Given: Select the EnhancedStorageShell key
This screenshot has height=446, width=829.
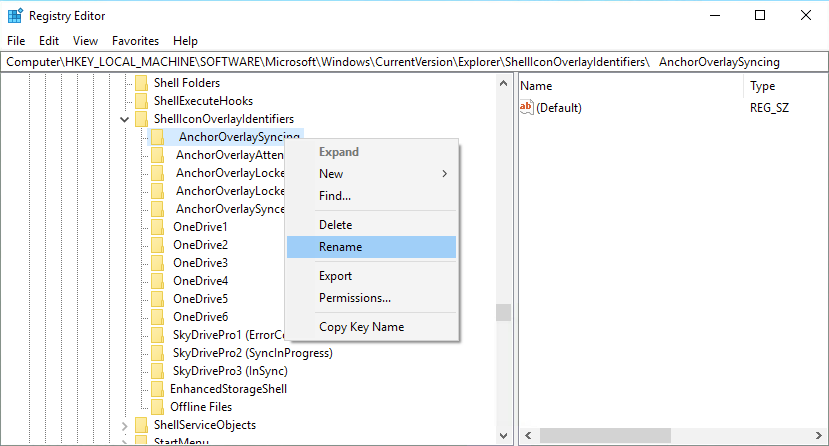Looking at the screenshot, I should pyautogui.click(x=228, y=388).
